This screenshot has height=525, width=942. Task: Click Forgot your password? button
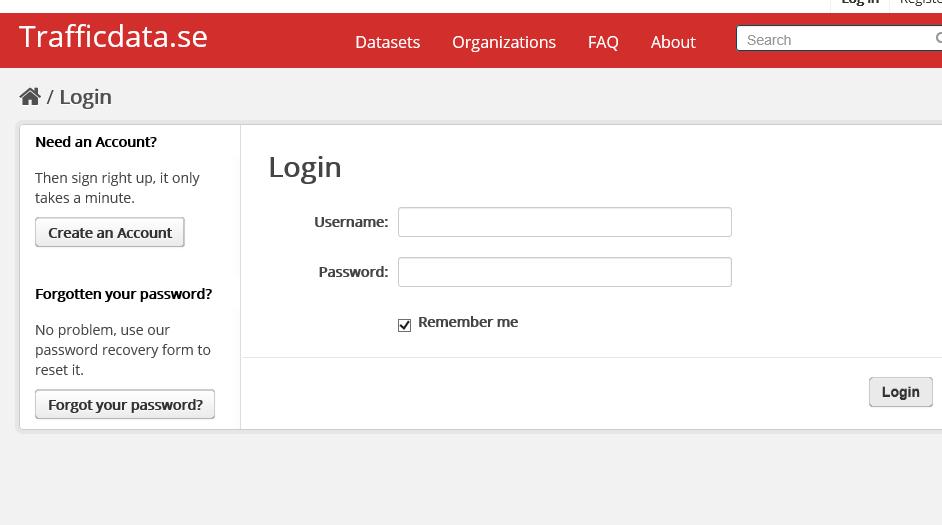pos(125,405)
